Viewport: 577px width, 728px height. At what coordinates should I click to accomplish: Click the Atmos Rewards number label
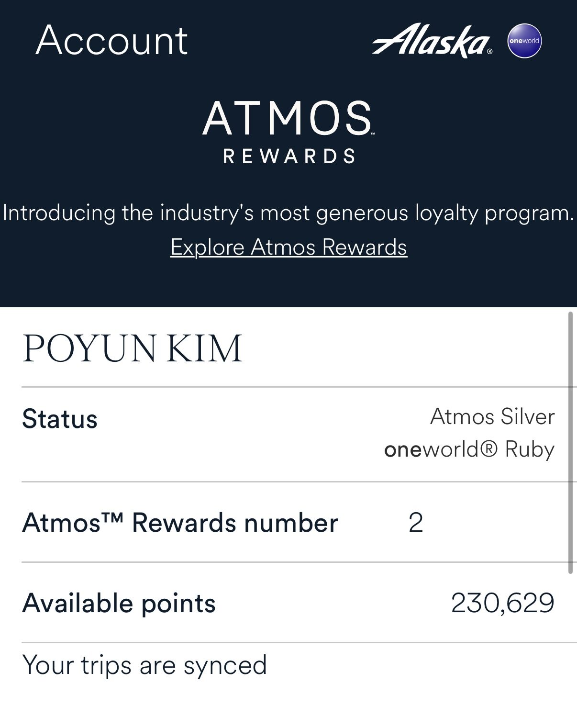coord(180,523)
